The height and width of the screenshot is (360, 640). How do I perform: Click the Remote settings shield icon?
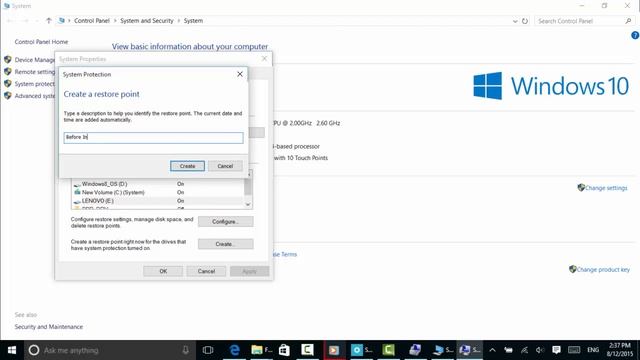coord(8,71)
